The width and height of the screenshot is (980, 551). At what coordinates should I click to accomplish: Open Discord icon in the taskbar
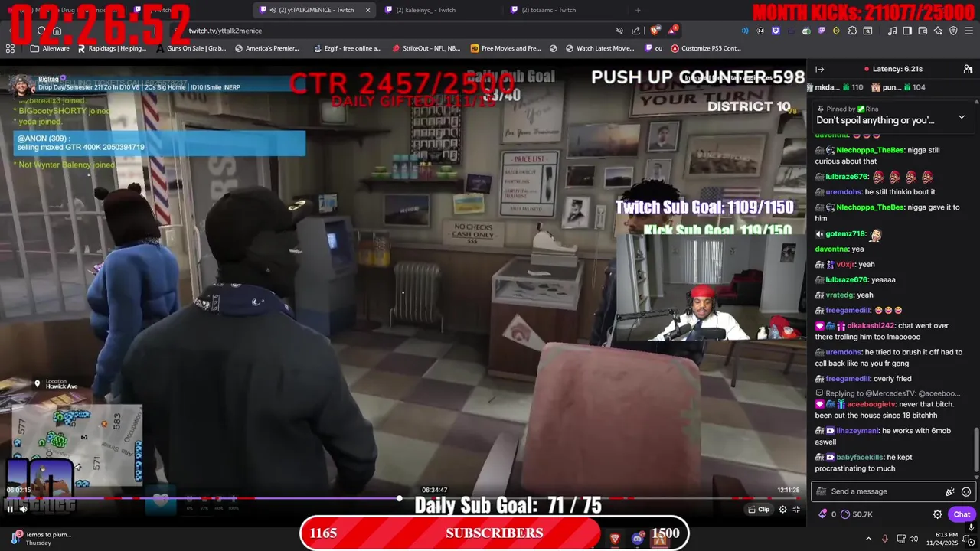637,539
